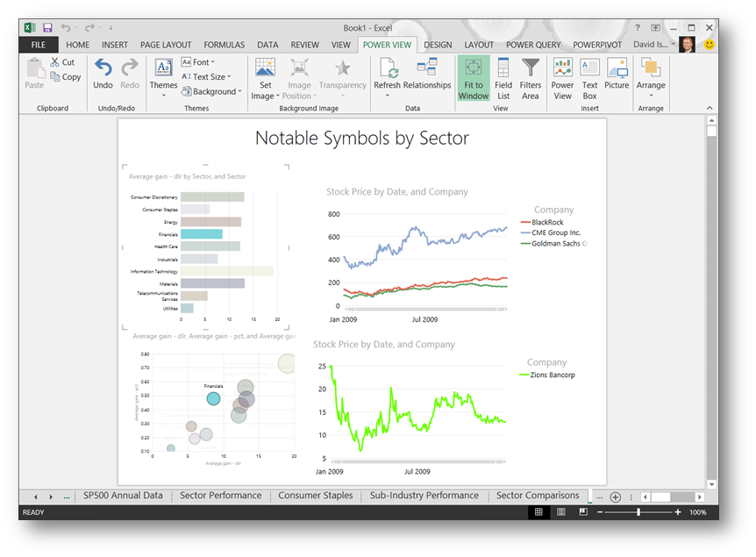Toggle the Field List pane

pos(503,78)
